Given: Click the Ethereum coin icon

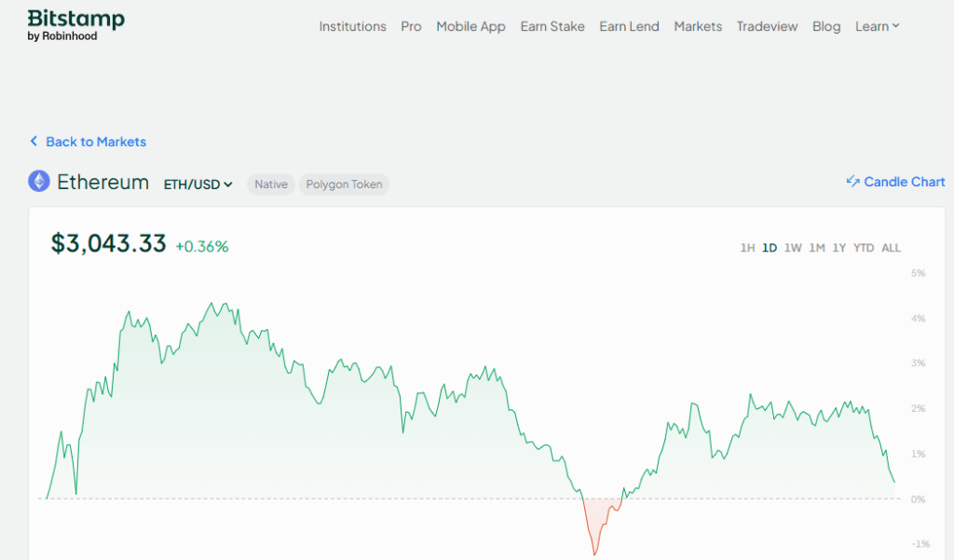Looking at the screenshot, I should coord(37,181).
